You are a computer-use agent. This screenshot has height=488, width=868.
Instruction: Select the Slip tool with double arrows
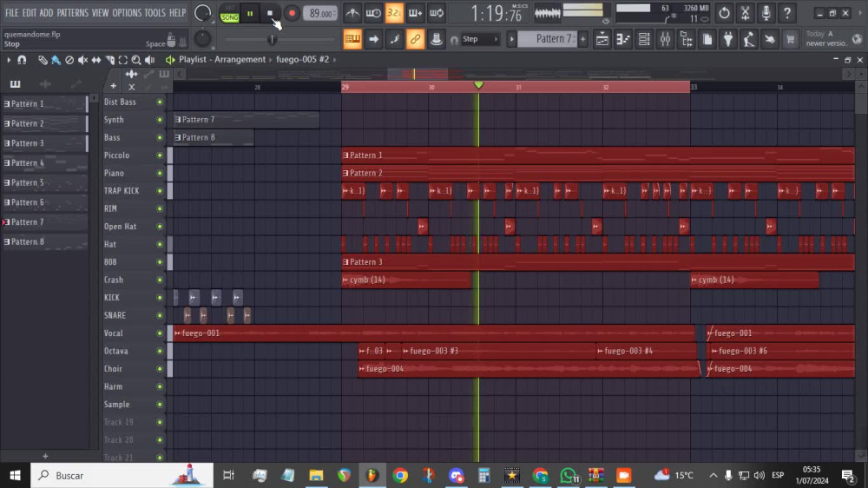point(95,60)
